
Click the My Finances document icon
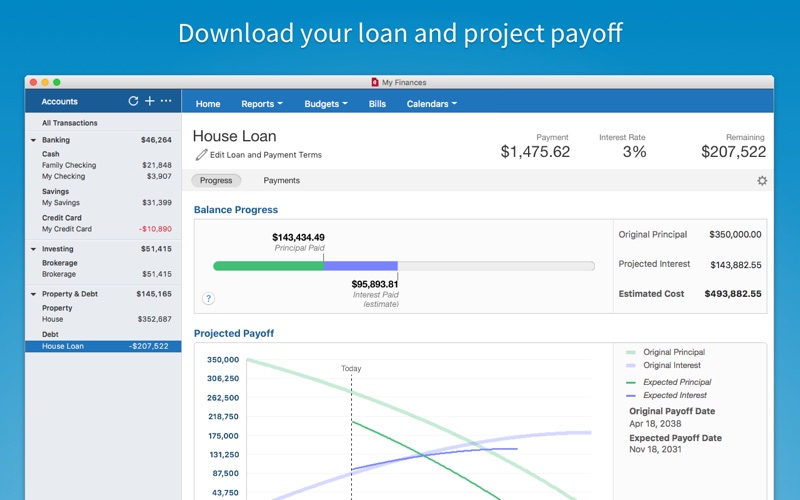pos(375,82)
